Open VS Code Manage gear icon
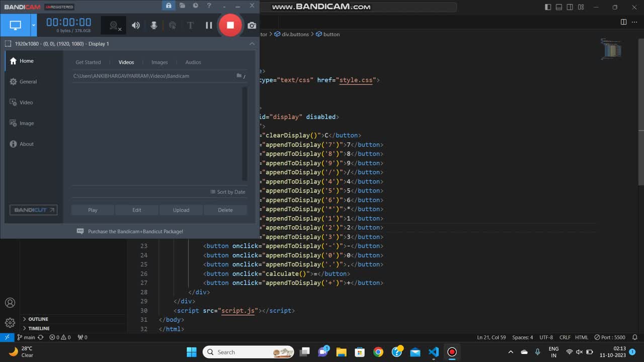 (x=10, y=323)
